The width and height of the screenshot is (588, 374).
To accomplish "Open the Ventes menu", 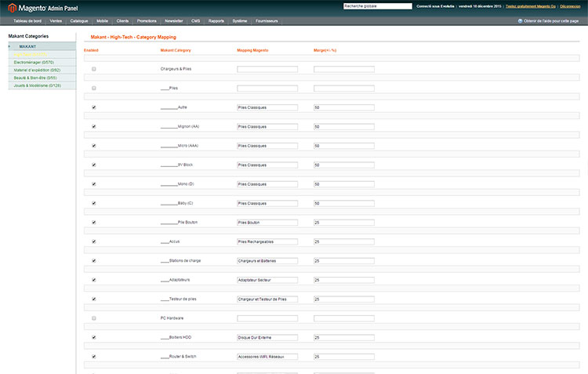I will point(56,21).
